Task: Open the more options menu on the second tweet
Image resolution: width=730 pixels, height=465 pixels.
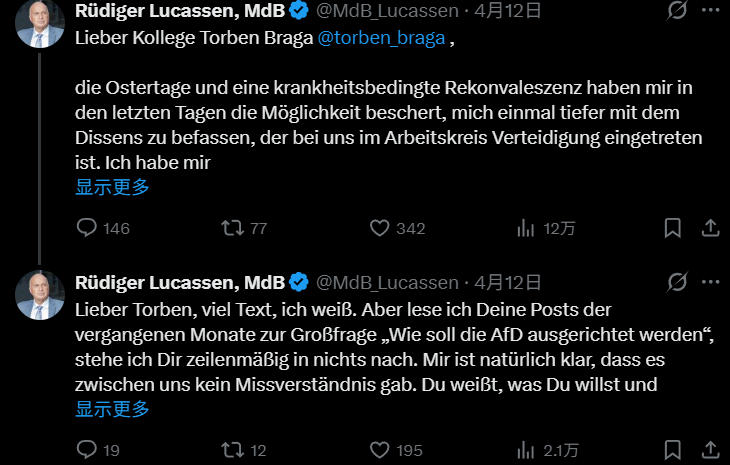Action: (x=709, y=282)
